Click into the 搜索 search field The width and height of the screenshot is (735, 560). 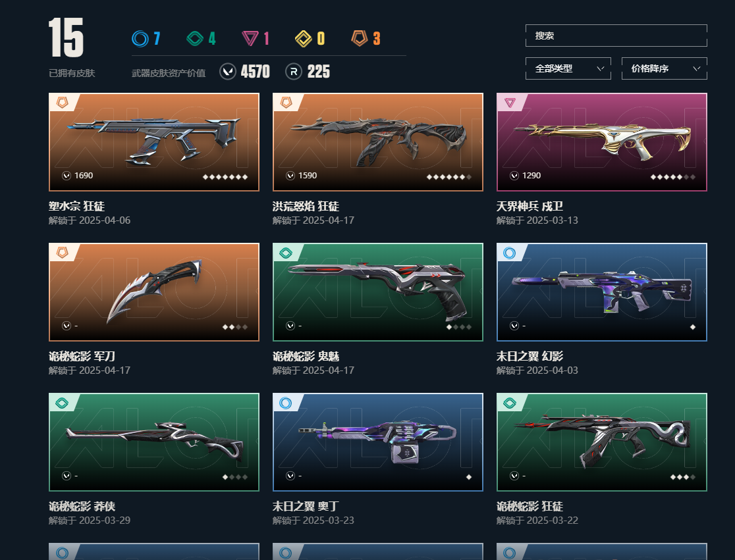(x=616, y=36)
